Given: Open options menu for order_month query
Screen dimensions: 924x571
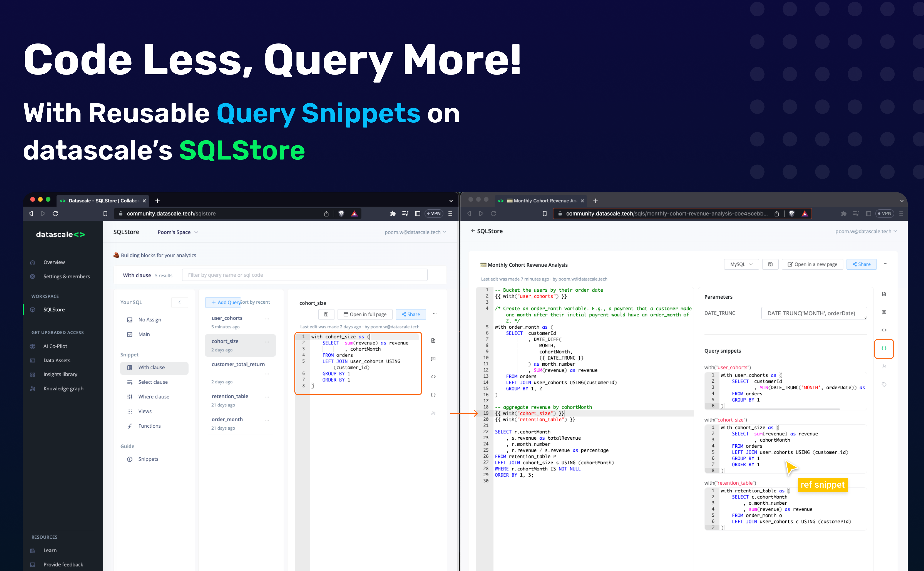Looking at the screenshot, I should (267, 420).
